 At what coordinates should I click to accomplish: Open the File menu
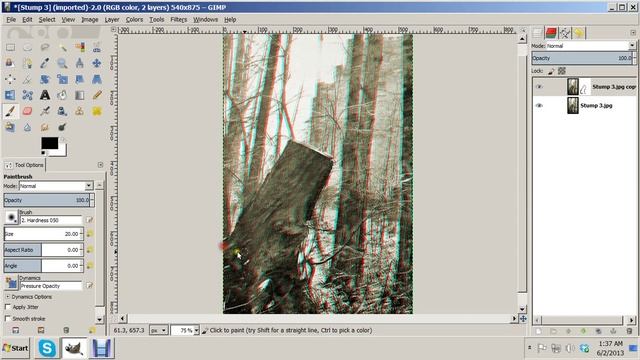coord(11,20)
